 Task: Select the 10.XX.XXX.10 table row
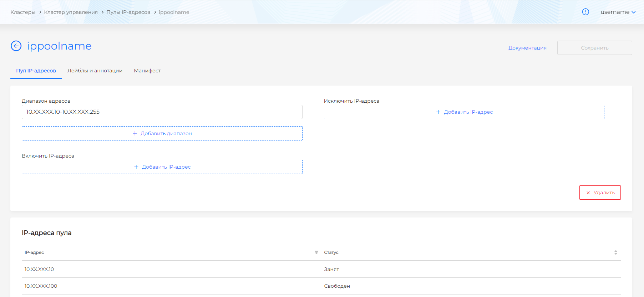[x=39, y=269]
